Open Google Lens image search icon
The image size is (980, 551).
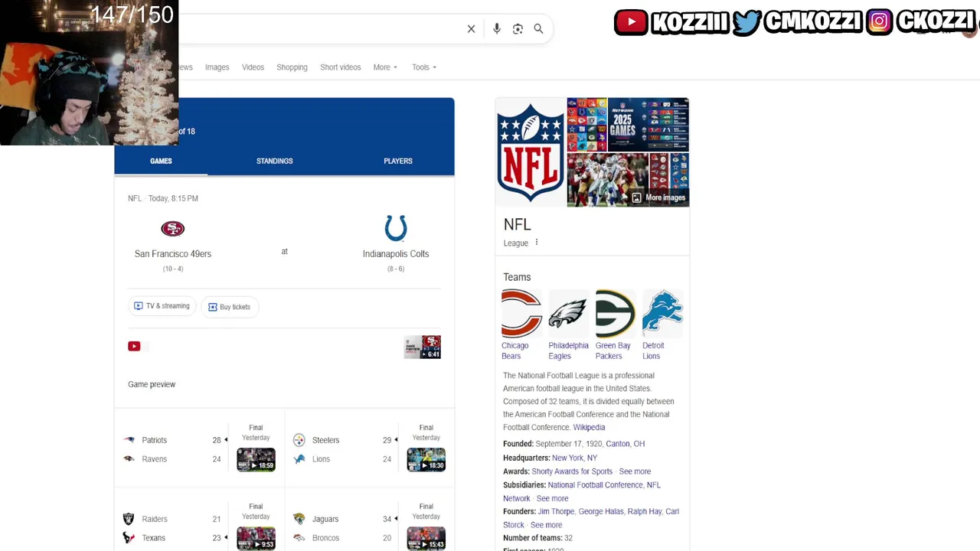click(518, 29)
